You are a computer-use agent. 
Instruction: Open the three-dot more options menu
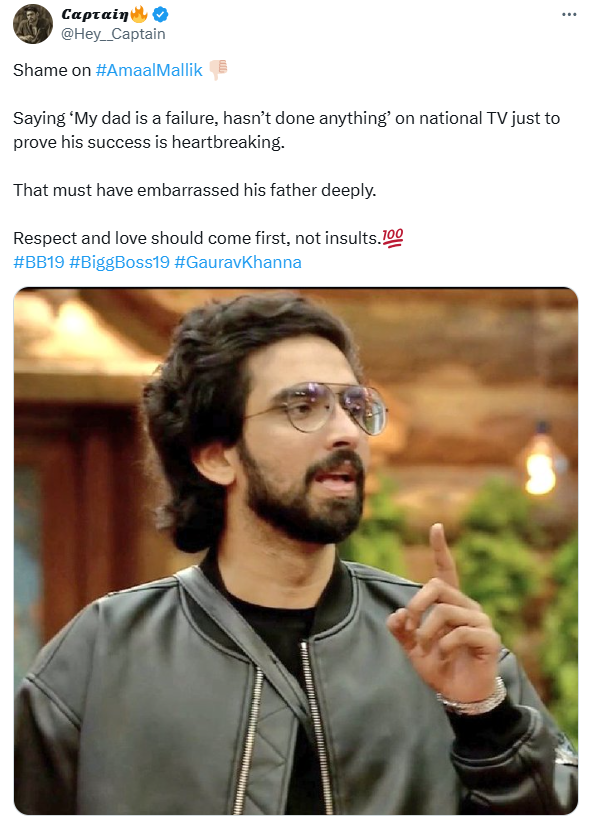[x=569, y=15]
